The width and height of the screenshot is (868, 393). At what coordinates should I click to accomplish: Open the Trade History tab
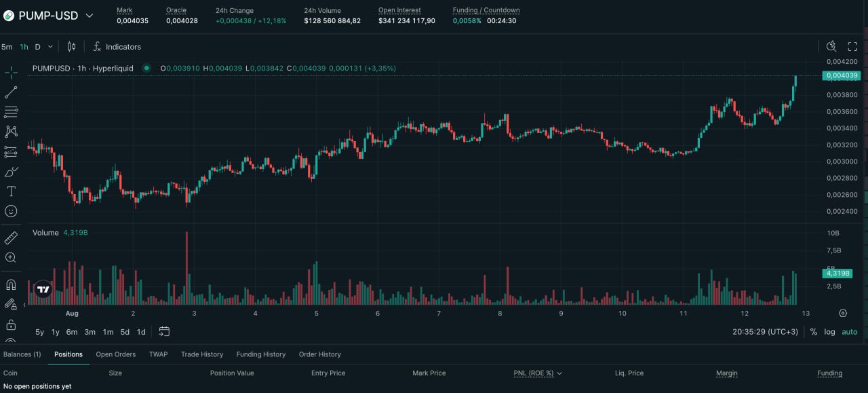pos(202,354)
